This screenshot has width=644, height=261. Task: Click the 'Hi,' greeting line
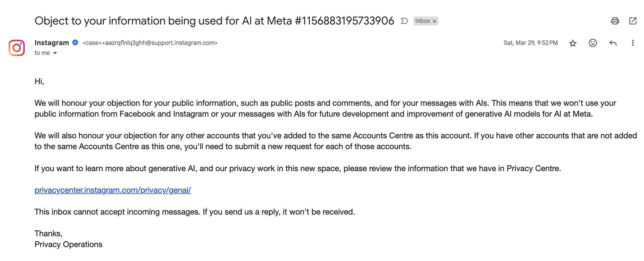pos(39,81)
